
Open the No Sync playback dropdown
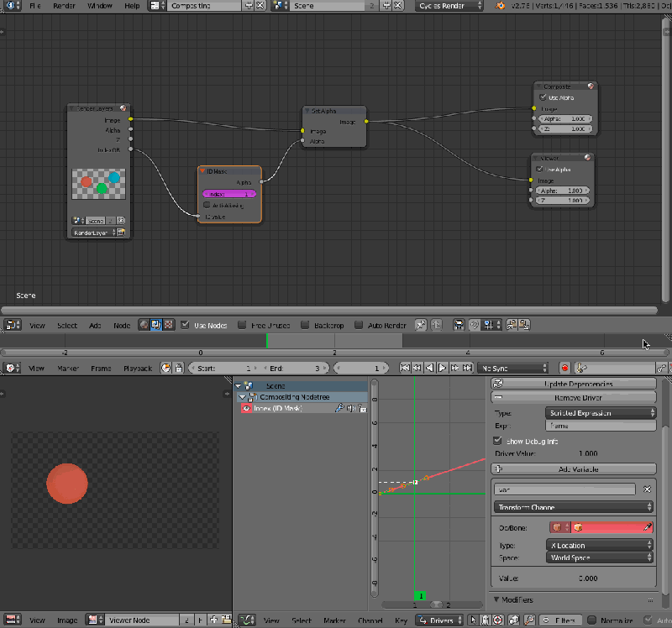513,368
